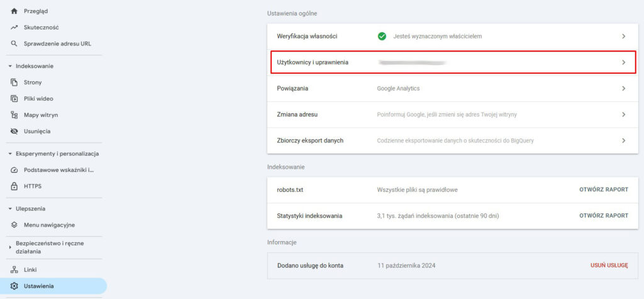
Task: Click the magnifier icon for Sprawdzenie adresu URL
Action: click(14, 44)
